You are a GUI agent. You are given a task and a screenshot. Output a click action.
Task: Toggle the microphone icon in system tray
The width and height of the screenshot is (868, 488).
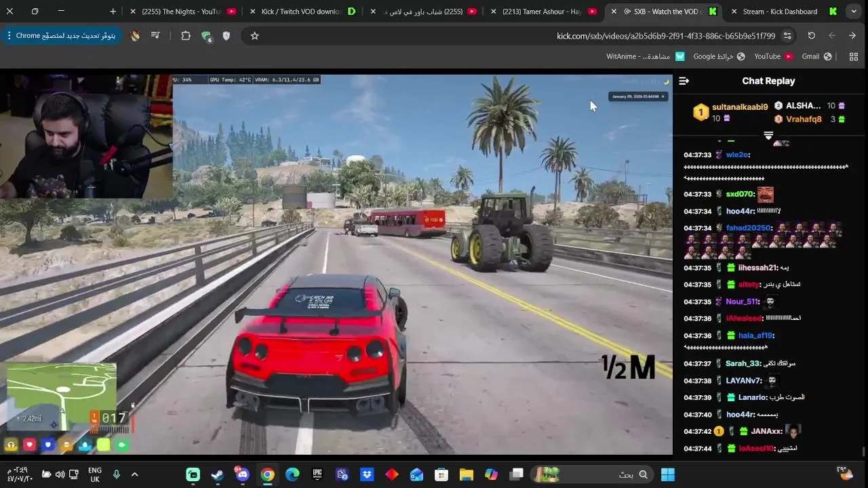[116, 474]
